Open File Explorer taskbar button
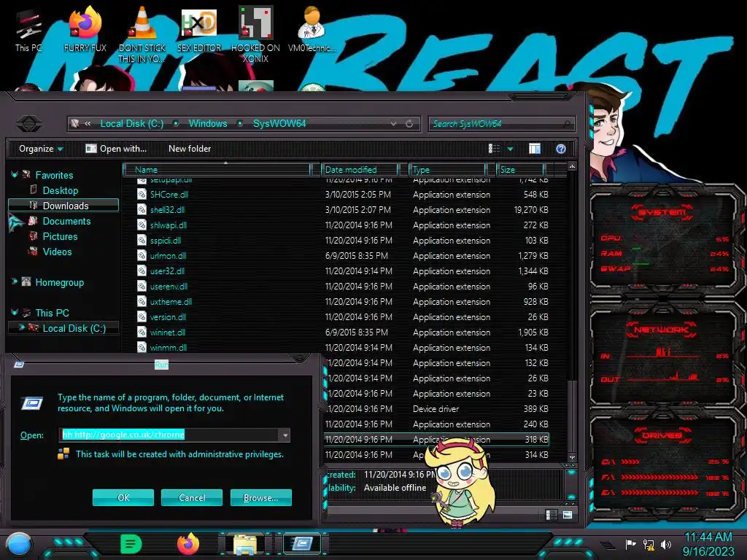 [245, 544]
